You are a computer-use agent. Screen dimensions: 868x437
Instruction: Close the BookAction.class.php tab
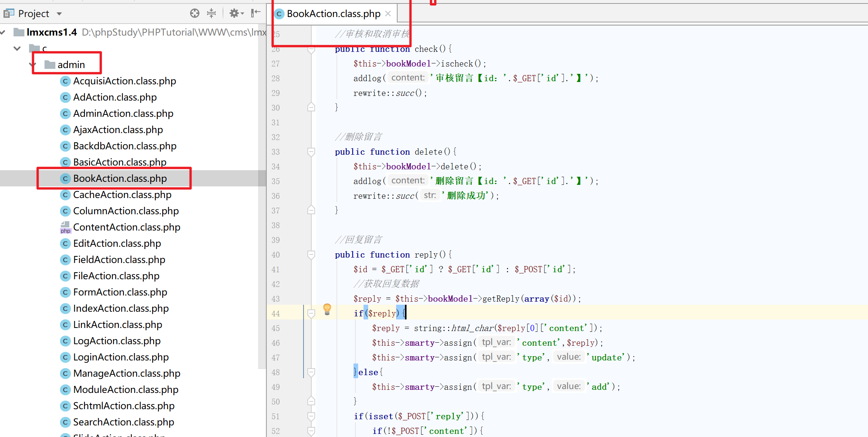[x=388, y=14]
